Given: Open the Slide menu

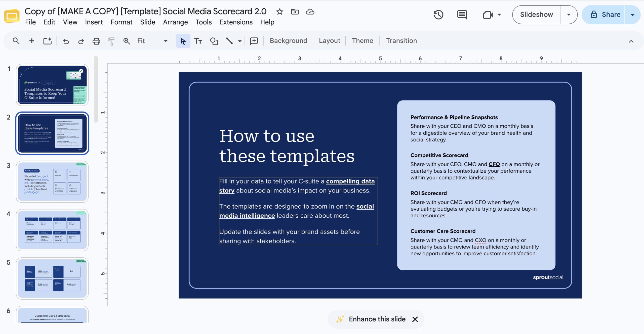Looking at the screenshot, I should (x=148, y=22).
